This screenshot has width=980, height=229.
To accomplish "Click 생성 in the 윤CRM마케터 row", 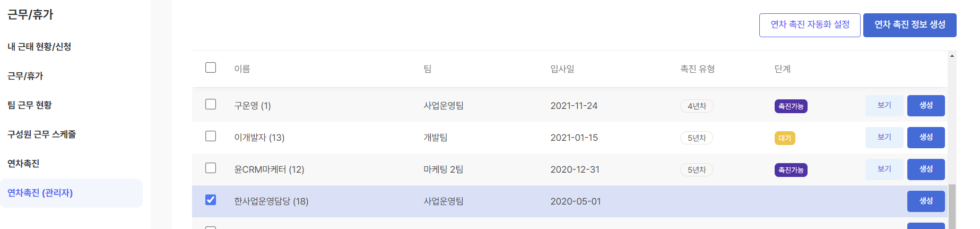I will [926, 169].
